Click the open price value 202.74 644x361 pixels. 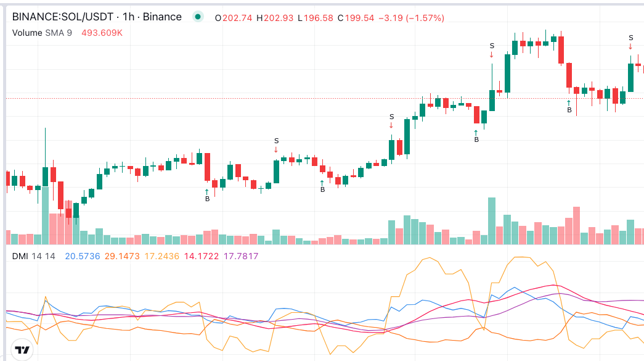pos(237,18)
